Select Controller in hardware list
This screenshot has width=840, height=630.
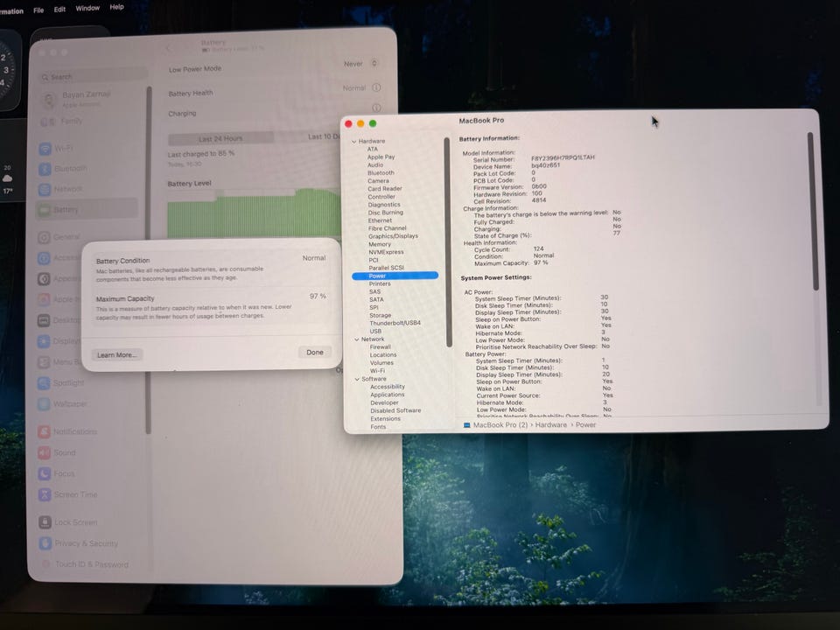381,197
